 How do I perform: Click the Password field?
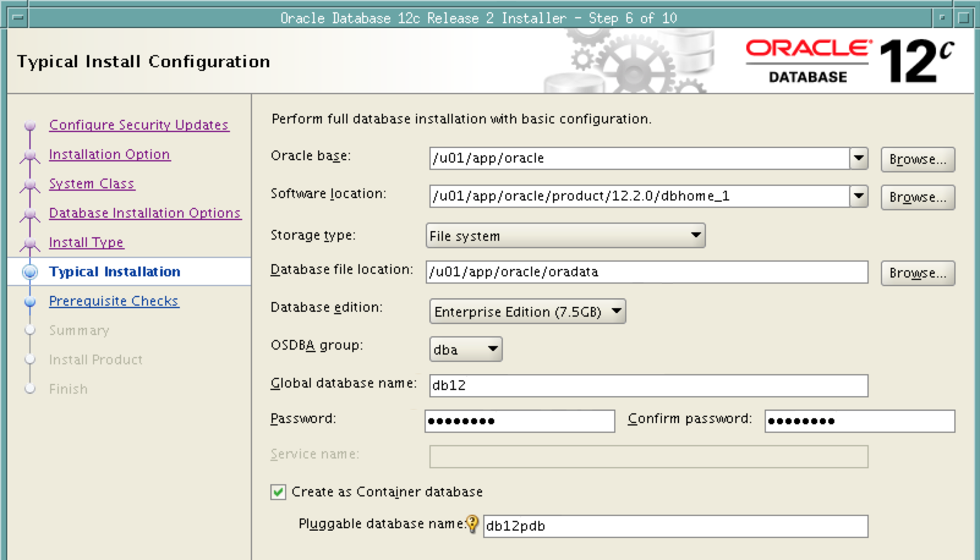(520, 421)
